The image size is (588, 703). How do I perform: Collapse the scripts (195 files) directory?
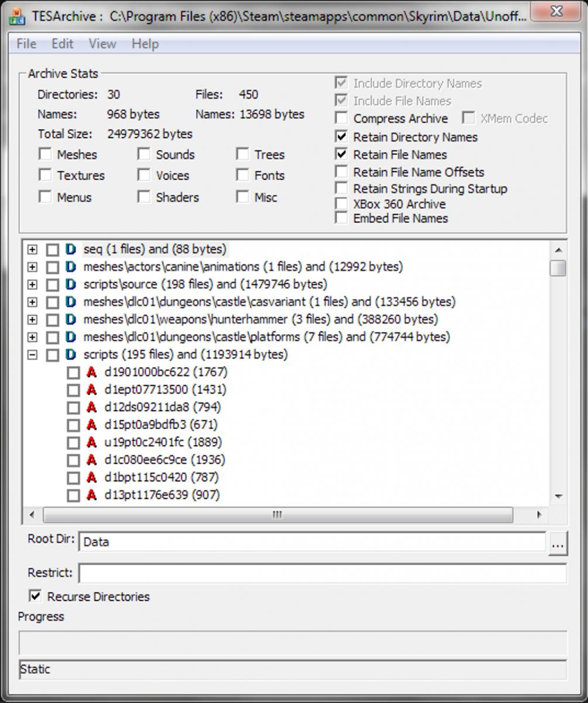coord(32,355)
